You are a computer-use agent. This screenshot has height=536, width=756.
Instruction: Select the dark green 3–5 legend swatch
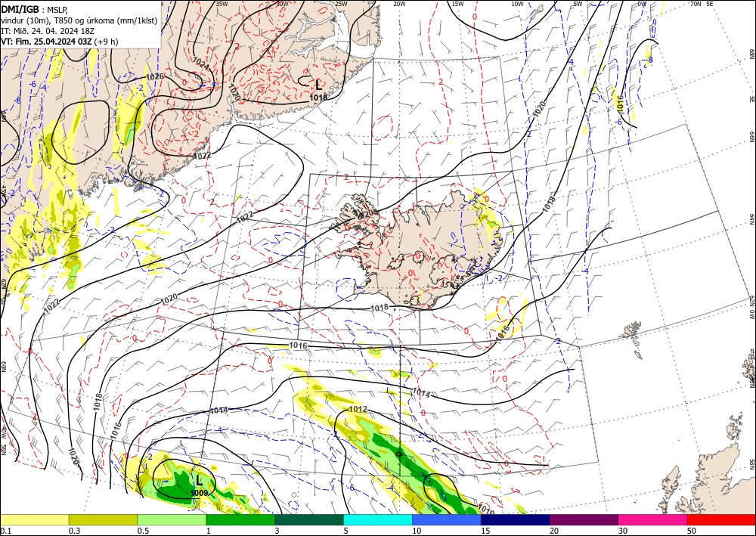coord(309,519)
